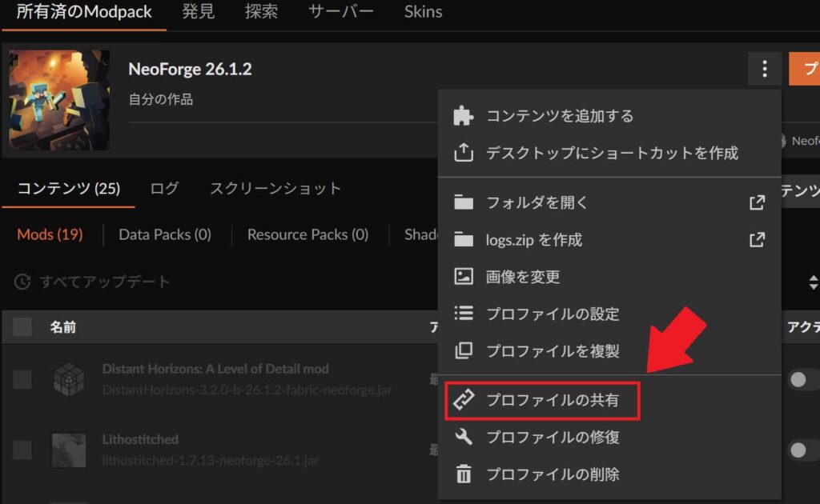Tick the Lithostitched row checkbox

[x=22, y=450]
